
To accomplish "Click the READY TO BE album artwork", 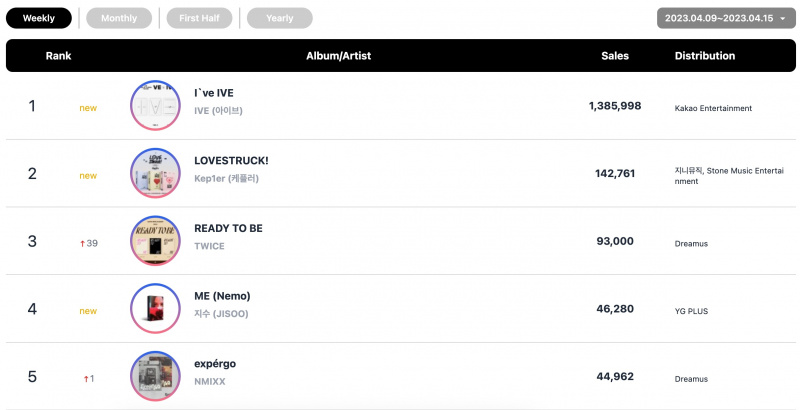I will (x=156, y=241).
